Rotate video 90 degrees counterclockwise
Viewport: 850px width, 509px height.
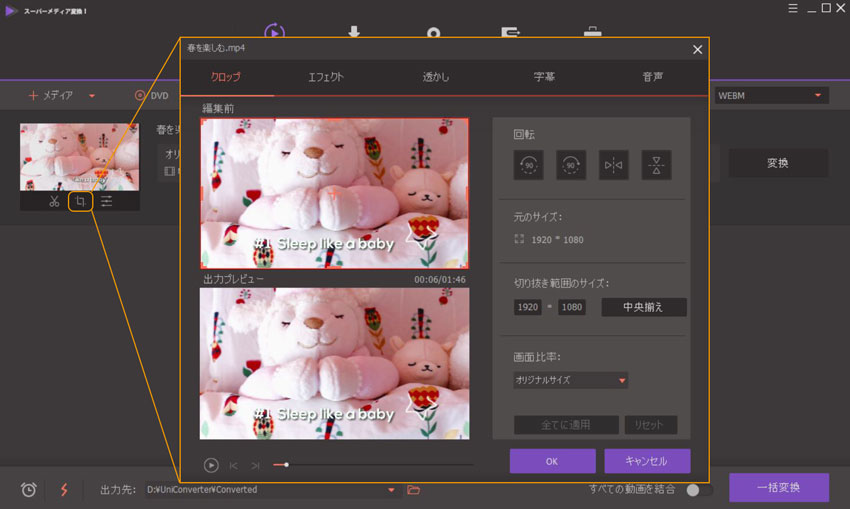(528, 165)
